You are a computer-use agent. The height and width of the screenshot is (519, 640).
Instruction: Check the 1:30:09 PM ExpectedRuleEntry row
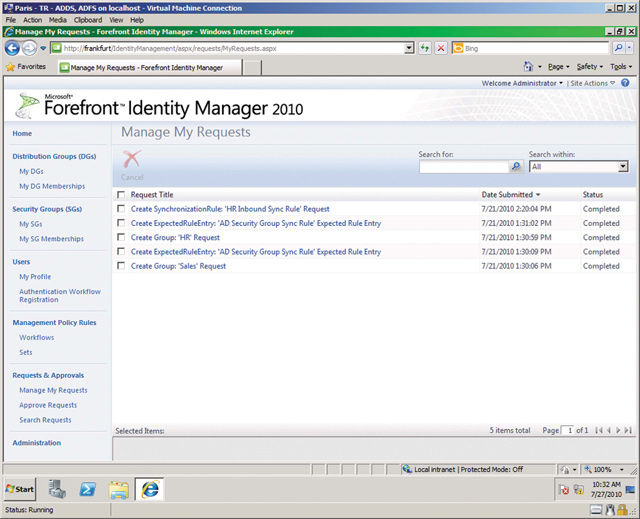point(121,251)
